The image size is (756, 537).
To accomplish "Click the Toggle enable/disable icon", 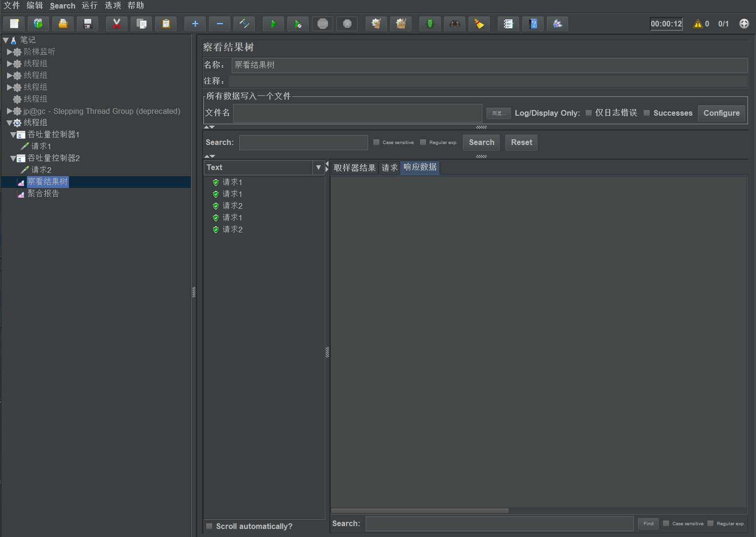I will 244,24.
